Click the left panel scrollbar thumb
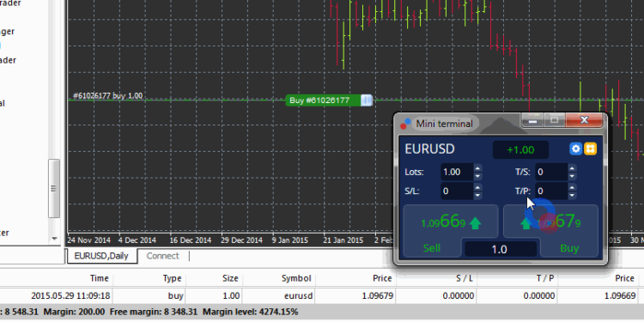Viewport: 644px width, 322px height. coord(54,188)
